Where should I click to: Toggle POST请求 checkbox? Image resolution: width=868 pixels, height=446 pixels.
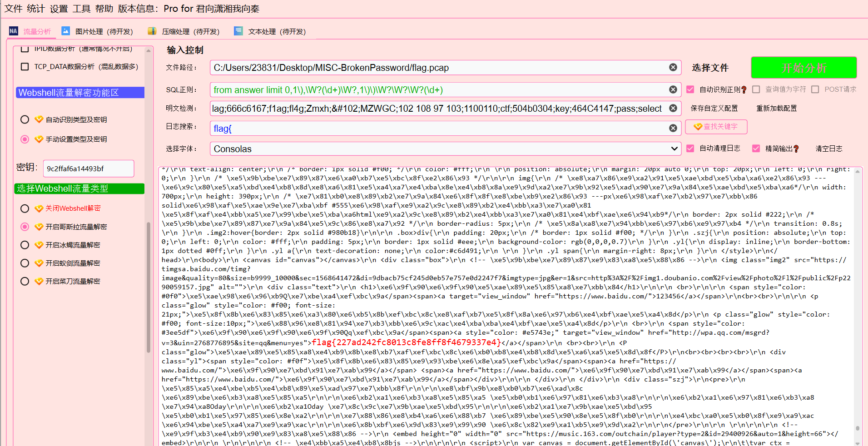point(815,89)
